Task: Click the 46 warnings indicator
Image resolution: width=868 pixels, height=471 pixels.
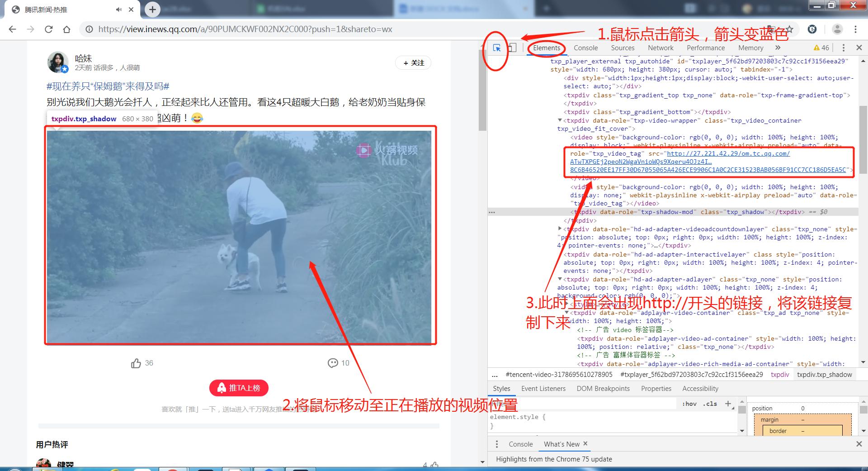Action: (x=821, y=48)
